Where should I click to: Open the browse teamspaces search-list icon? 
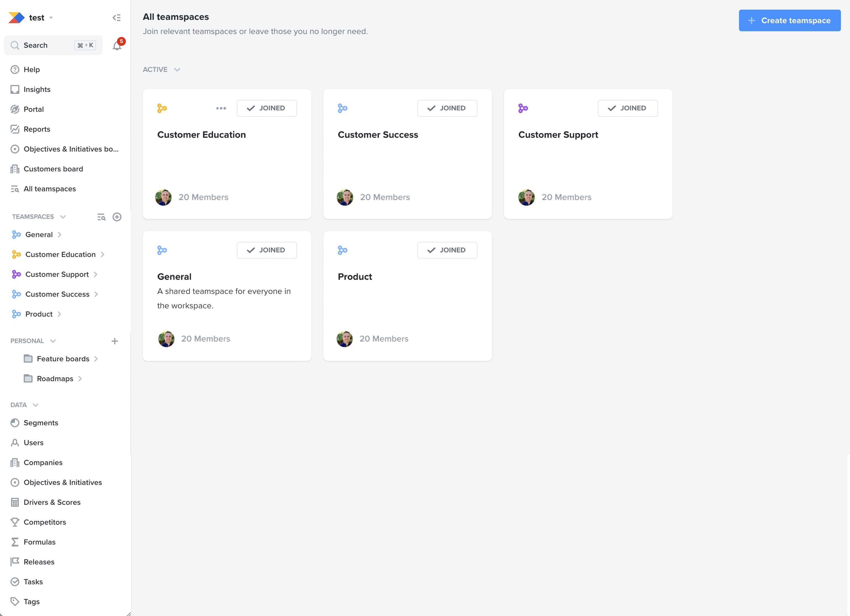(x=101, y=217)
